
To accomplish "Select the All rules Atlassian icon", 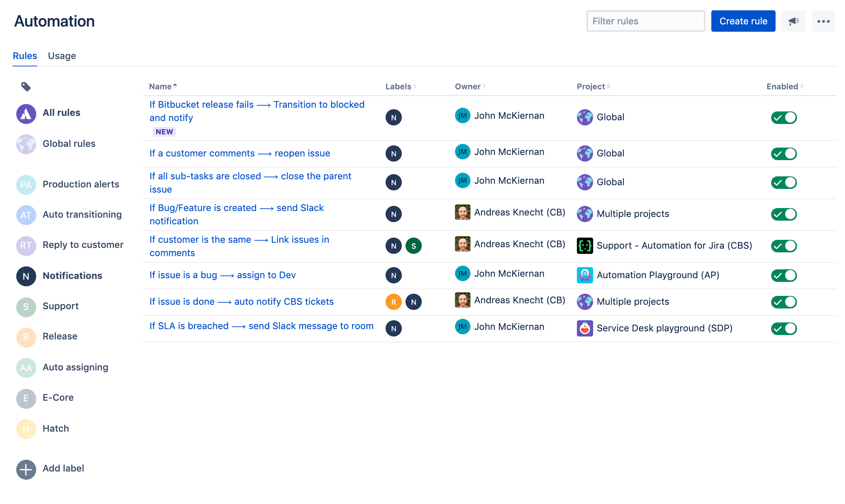I will (26, 114).
